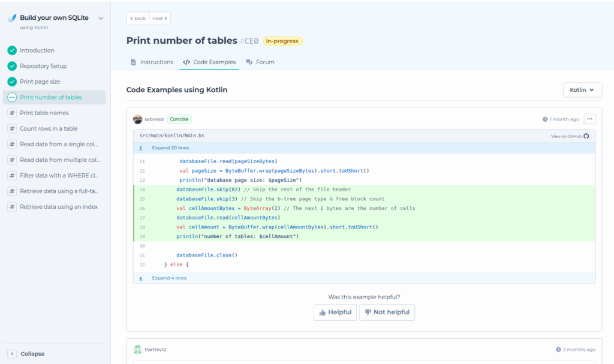
Task: Click the Parthiv12 user avatar
Action: pyautogui.click(x=137, y=350)
